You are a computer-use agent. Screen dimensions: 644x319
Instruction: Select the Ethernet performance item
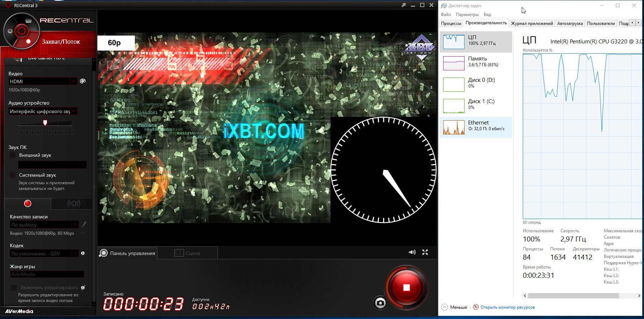(476, 127)
